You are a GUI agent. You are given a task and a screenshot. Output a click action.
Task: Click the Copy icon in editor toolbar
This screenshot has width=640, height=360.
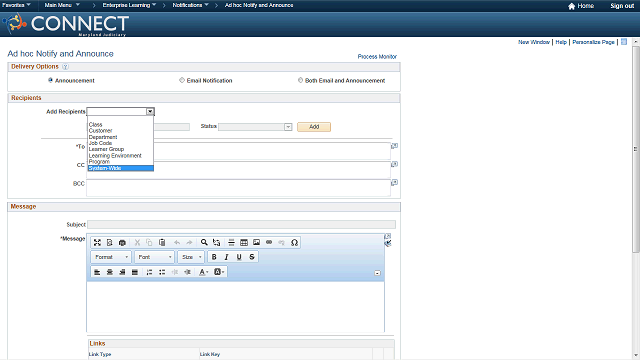149,242
